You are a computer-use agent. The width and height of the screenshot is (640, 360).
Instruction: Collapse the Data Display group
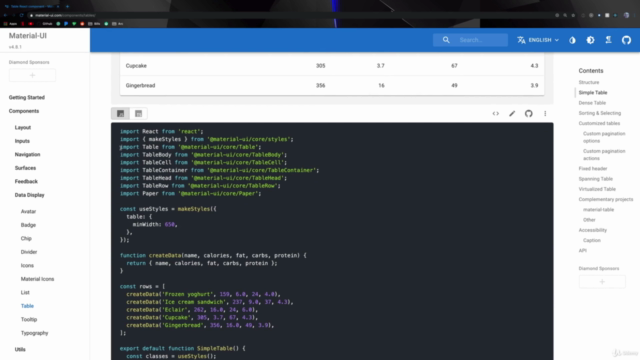pos(29,195)
